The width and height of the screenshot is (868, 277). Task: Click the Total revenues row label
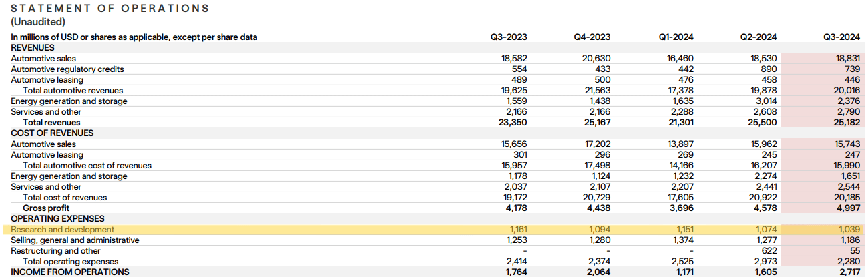click(51, 123)
